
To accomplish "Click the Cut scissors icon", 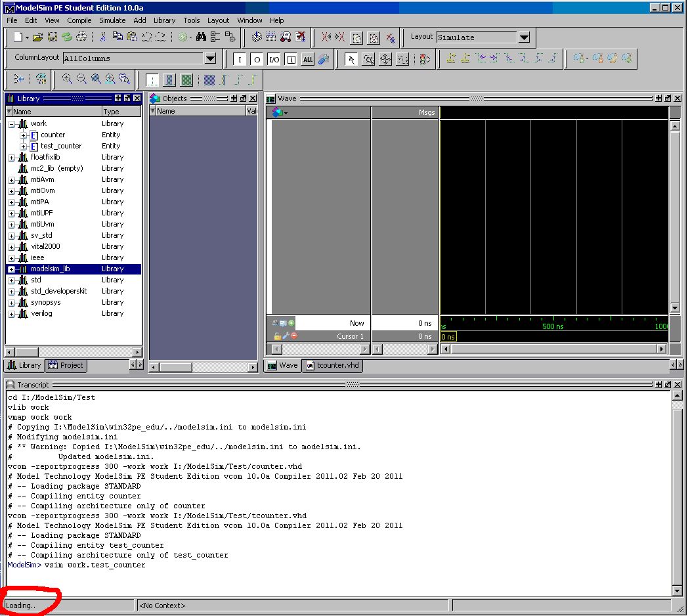I will tap(102, 37).
